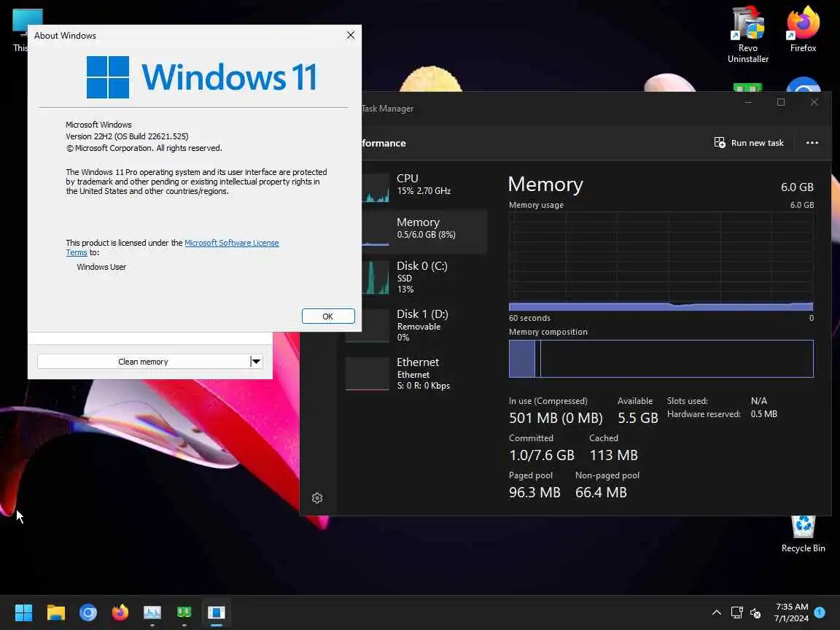Screen dimensions: 840x630
Task: Open Microsoft Software License Terms link
Action: pos(231,243)
